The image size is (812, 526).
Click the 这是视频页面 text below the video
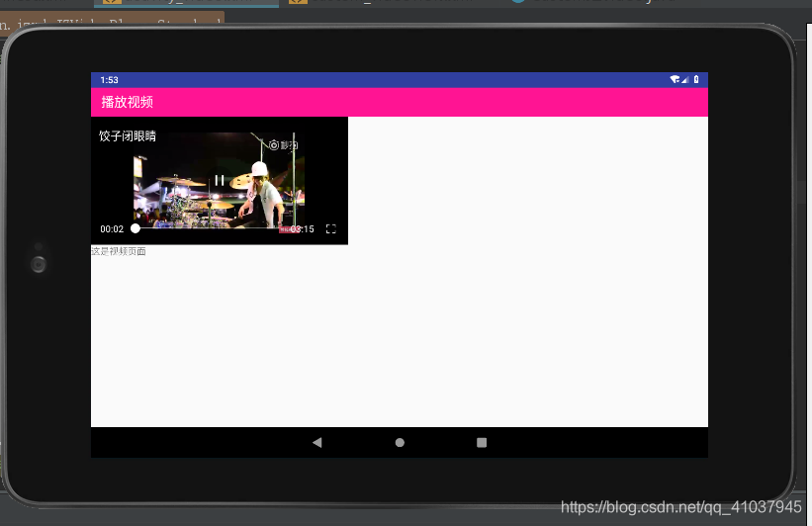(119, 251)
